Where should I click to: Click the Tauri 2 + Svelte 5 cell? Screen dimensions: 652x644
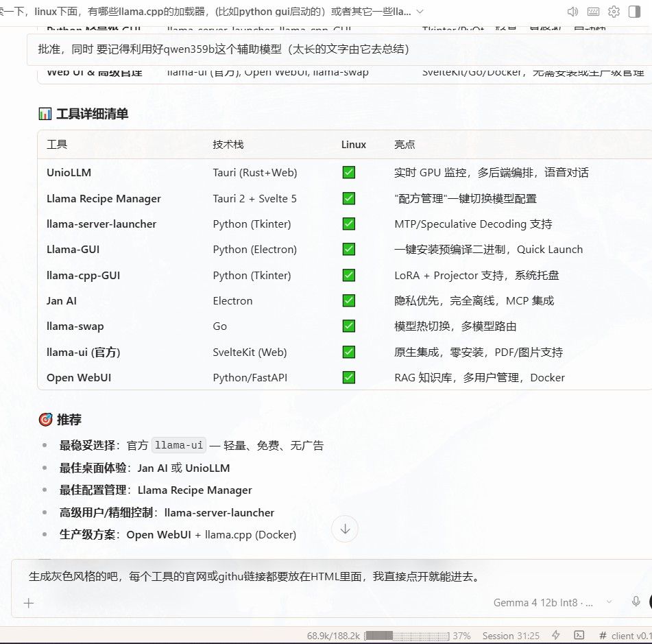pyautogui.click(x=254, y=198)
